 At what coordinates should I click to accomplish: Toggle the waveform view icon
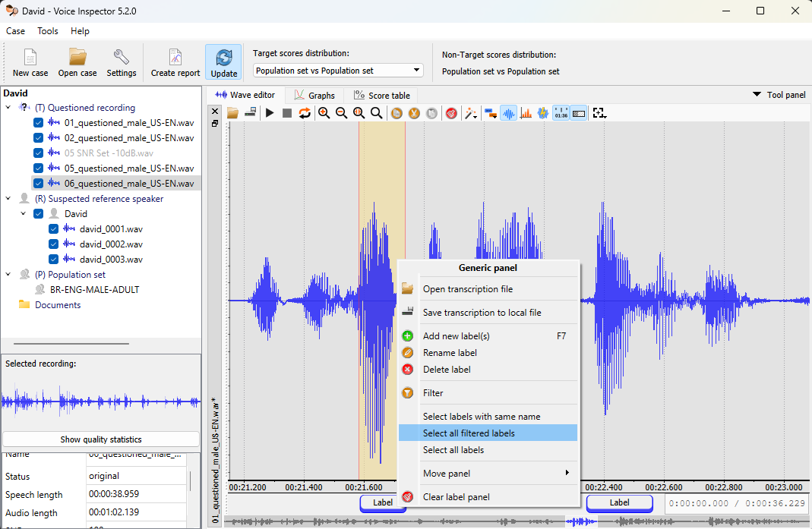click(508, 113)
